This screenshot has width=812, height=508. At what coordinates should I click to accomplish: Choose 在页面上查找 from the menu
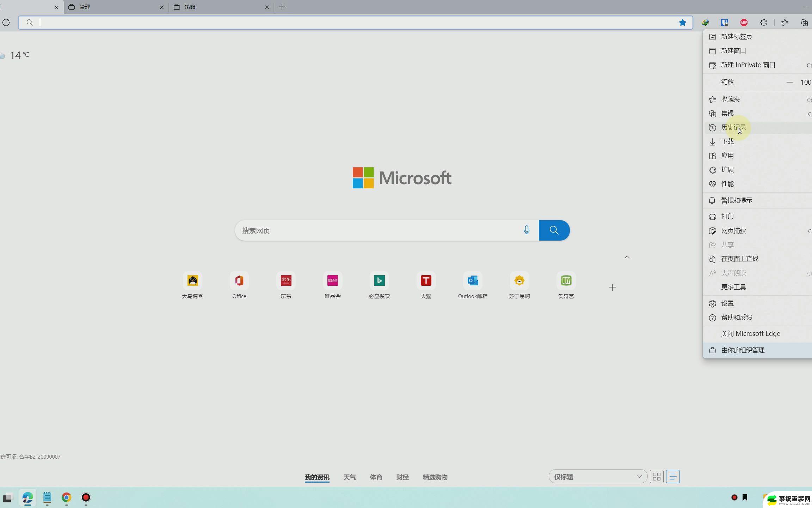[758, 259]
